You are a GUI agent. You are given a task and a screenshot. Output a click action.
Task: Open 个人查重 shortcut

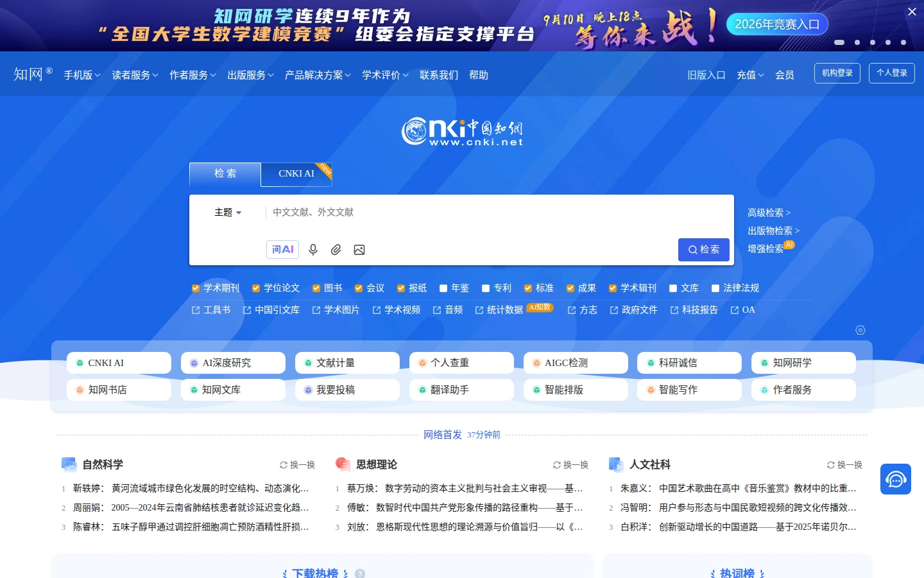click(x=461, y=363)
